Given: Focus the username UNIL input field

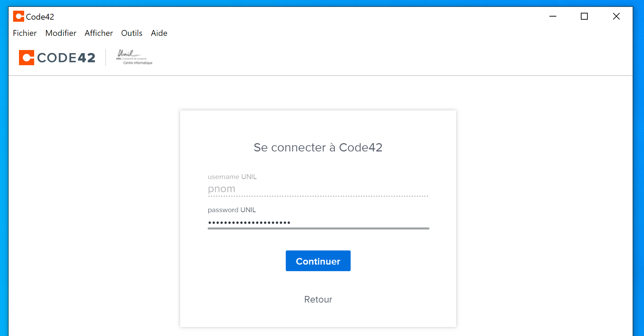Looking at the screenshot, I should [318, 189].
